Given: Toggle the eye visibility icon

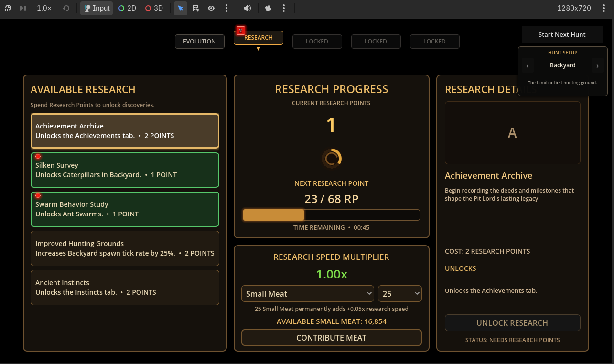Looking at the screenshot, I should pos(211,8).
